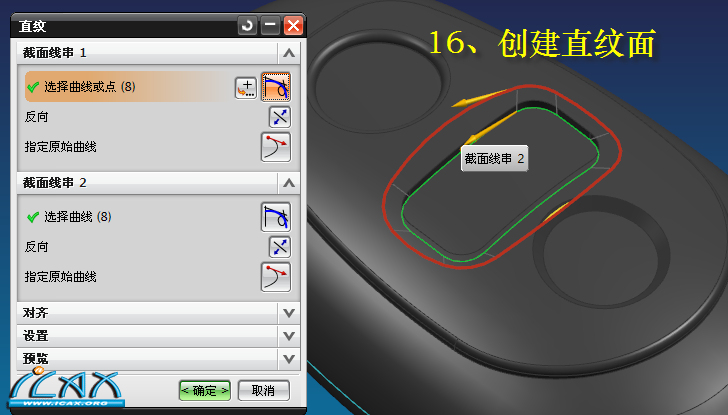This screenshot has height=415, width=728.
Task: Click the reset dialog icon in 直纹 title bar
Action: (x=247, y=26)
